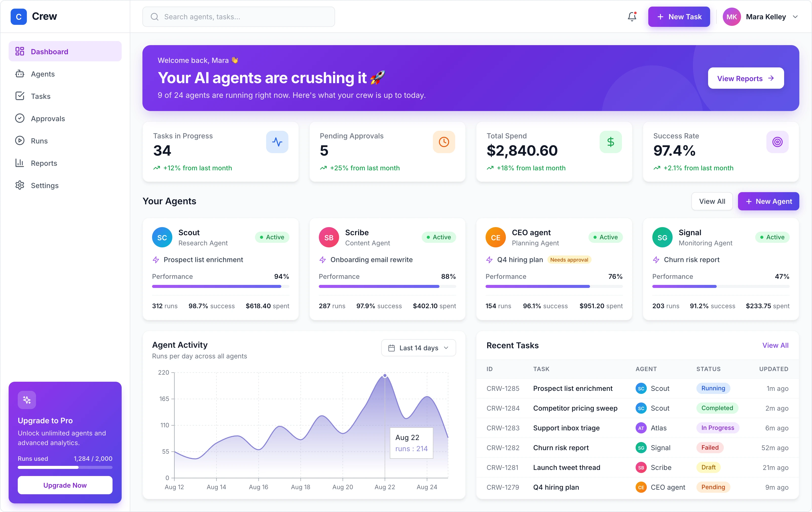Click the New Agent button

coord(768,201)
